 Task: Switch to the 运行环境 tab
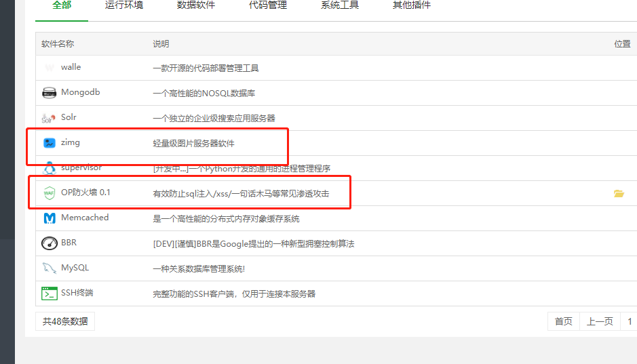[x=124, y=5]
